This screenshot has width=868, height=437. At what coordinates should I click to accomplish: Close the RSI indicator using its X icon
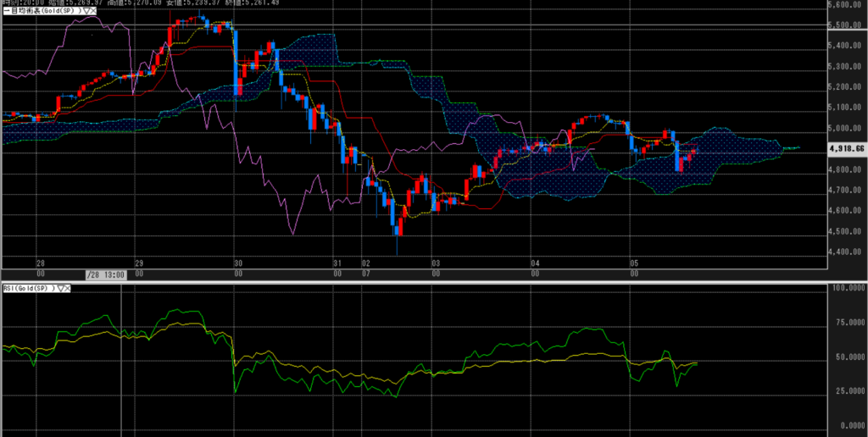pyautogui.click(x=67, y=289)
